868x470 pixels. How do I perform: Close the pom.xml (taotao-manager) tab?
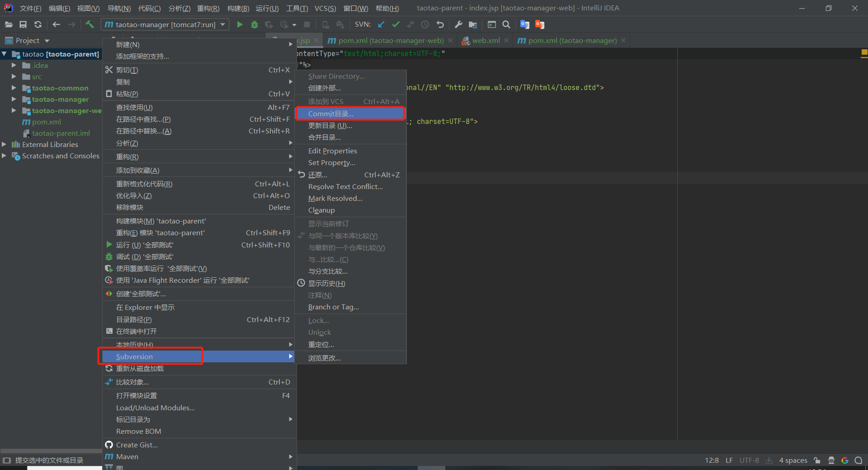pyautogui.click(x=623, y=40)
